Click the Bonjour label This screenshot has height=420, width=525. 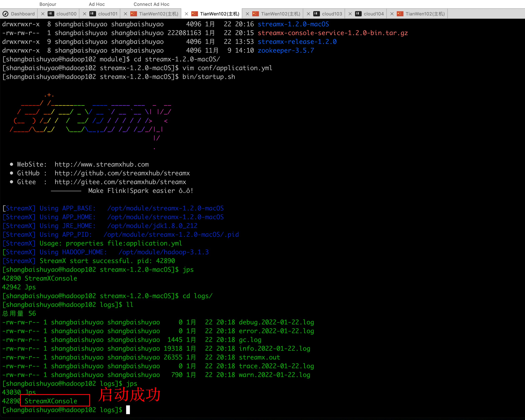click(48, 4)
